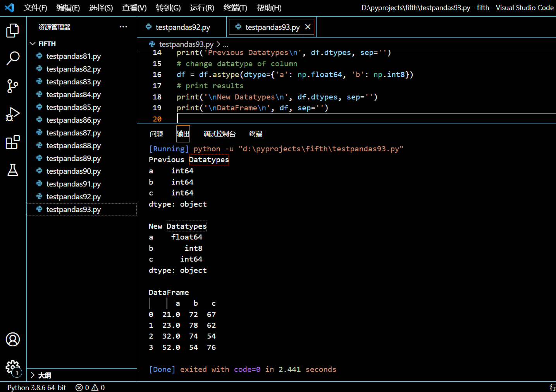
Task: Click '# change datatype of column' comment
Action: [x=237, y=63]
